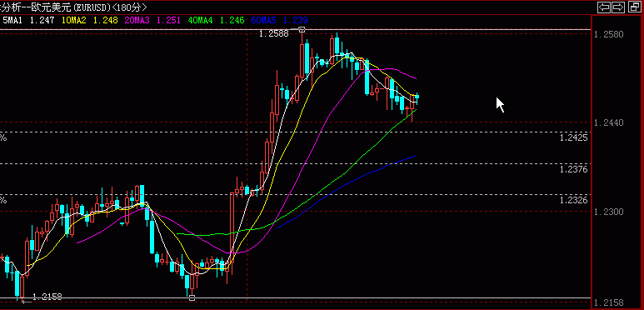Click the EURUSD 180-minute chart title
This screenshot has height=310, width=644.
click(x=73, y=7)
